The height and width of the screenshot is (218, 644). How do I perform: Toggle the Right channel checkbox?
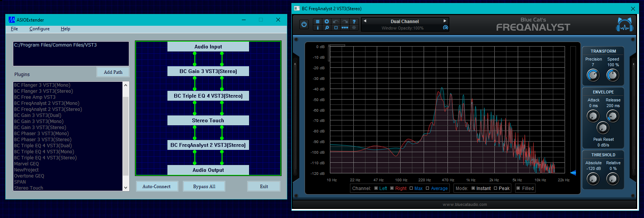(x=392, y=188)
